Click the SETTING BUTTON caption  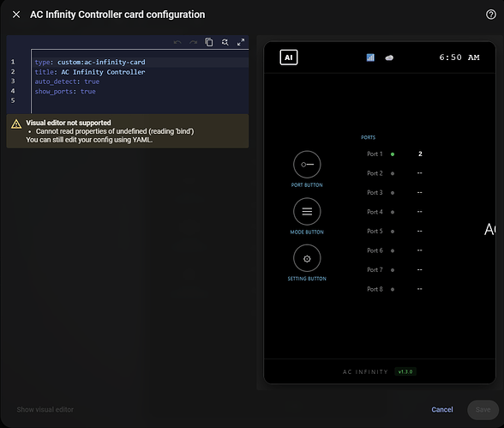click(307, 279)
